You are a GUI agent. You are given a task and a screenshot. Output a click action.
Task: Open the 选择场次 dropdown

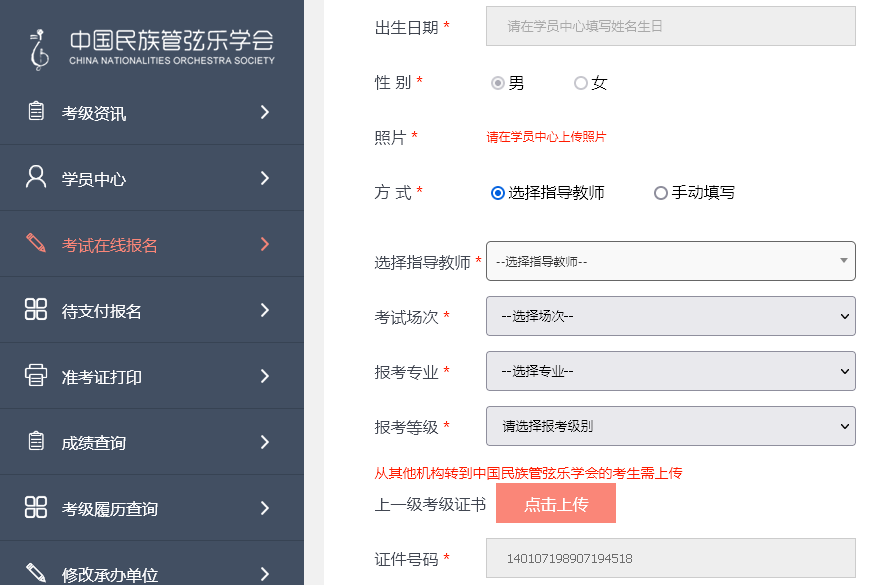(x=670, y=315)
